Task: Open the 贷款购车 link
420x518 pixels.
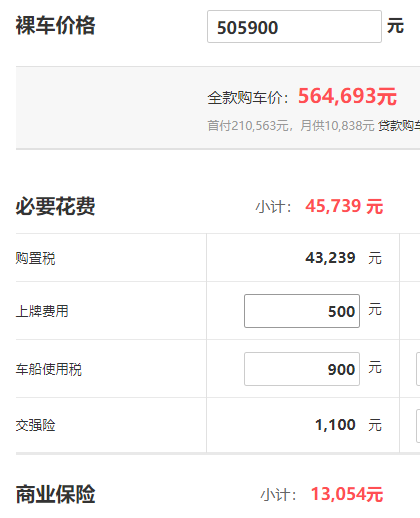Action: (x=399, y=126)
